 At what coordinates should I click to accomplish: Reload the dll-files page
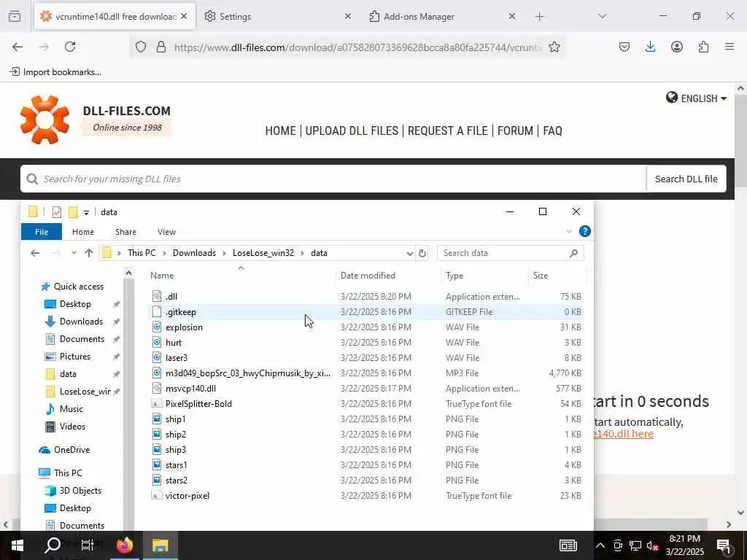[x=70, y=47]
